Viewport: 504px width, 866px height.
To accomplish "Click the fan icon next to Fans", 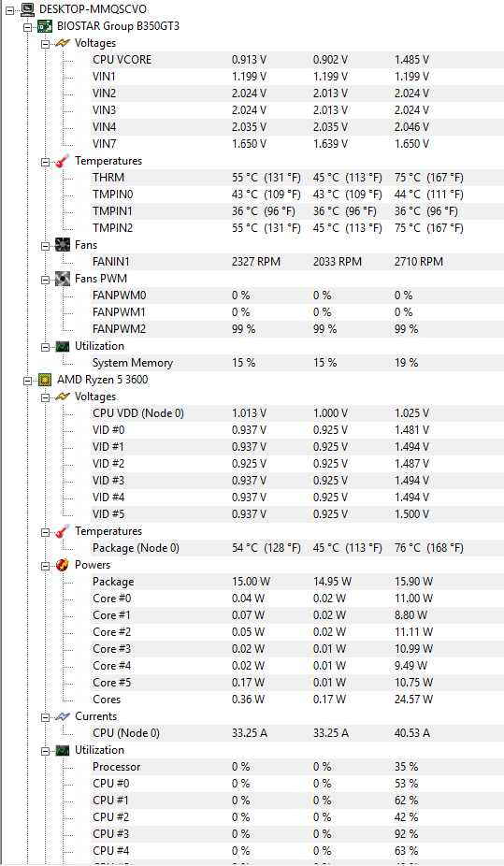I will [x=63, y=245].
